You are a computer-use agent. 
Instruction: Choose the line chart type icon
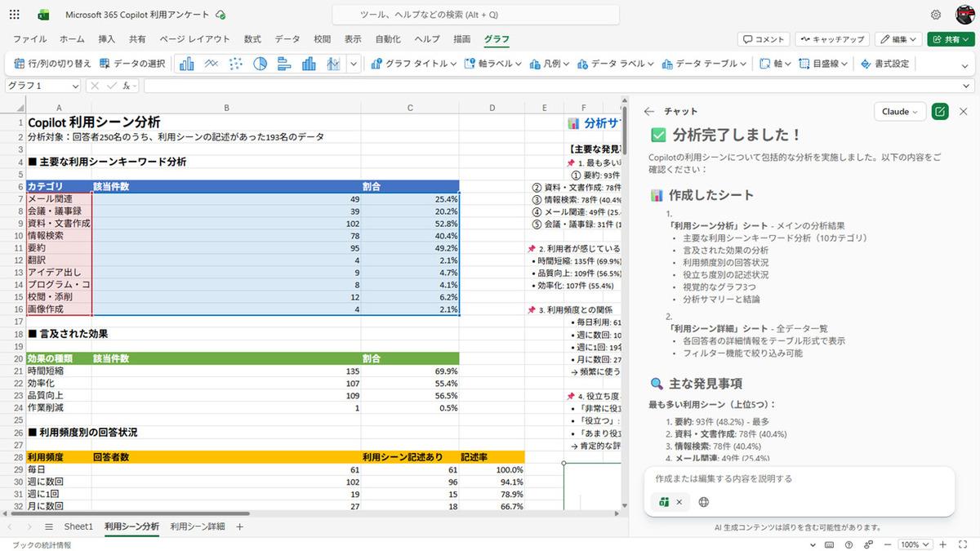tap(211, 64)
